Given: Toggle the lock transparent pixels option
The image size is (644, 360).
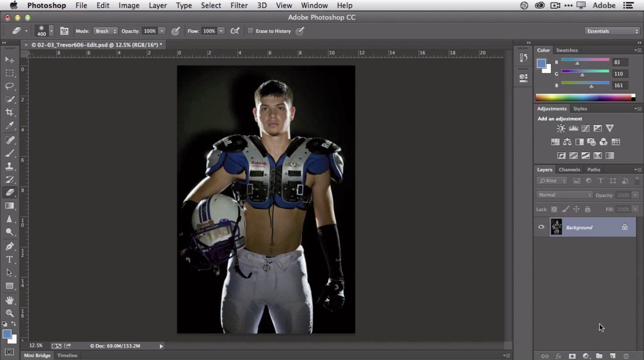Looking at the screenshot, I should pos(554,209).
